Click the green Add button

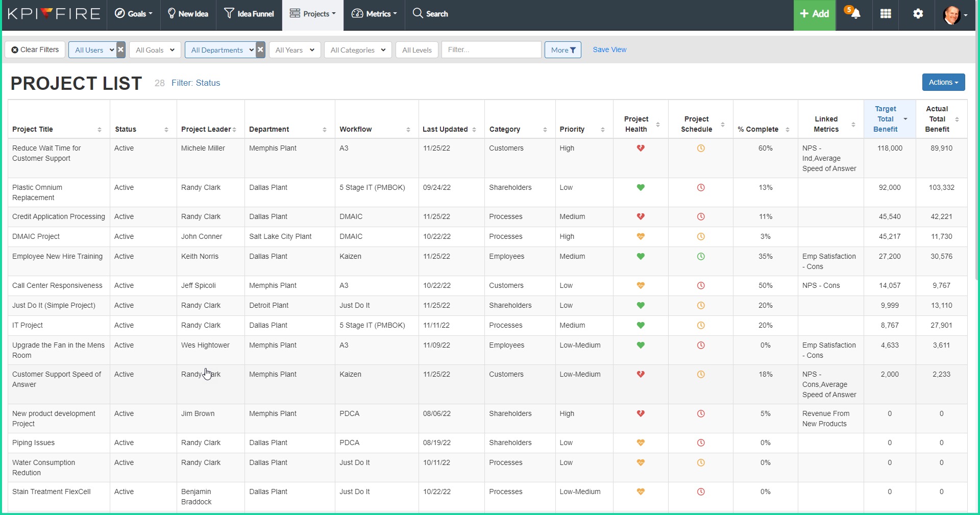(x=814, y=14)
